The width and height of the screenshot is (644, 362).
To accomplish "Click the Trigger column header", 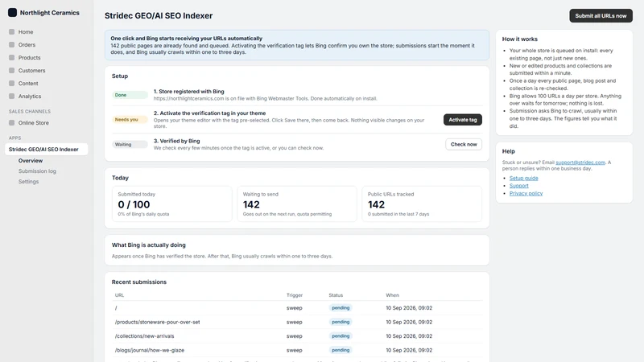I will 295,295.
